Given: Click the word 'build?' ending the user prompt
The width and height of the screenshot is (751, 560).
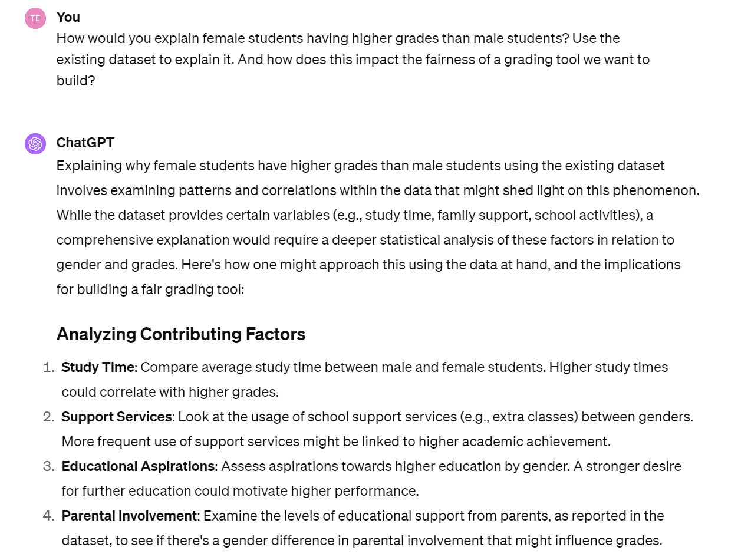Looking at the screenshot, I should 75,81.
